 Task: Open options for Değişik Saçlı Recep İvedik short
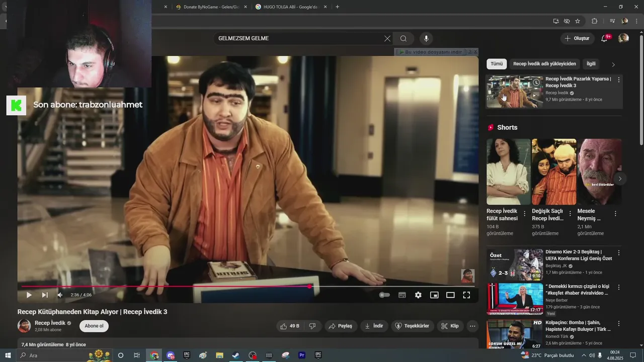(570, 214)
